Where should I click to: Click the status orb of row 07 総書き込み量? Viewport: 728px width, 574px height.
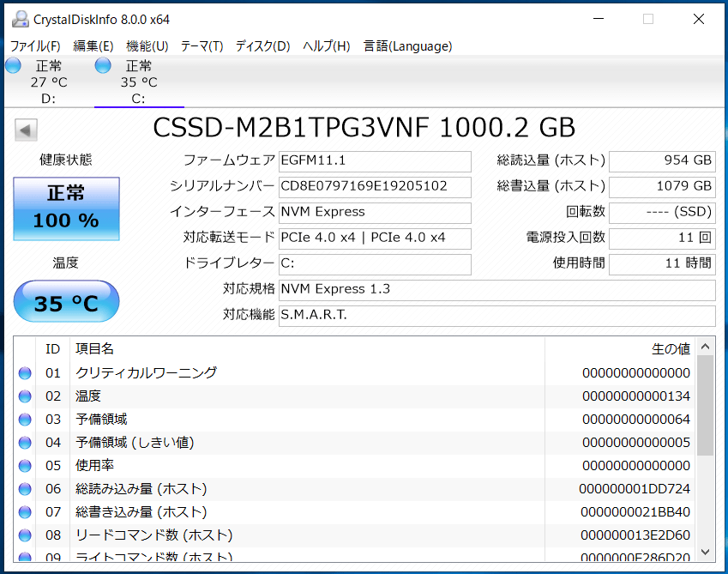[25, 511]
